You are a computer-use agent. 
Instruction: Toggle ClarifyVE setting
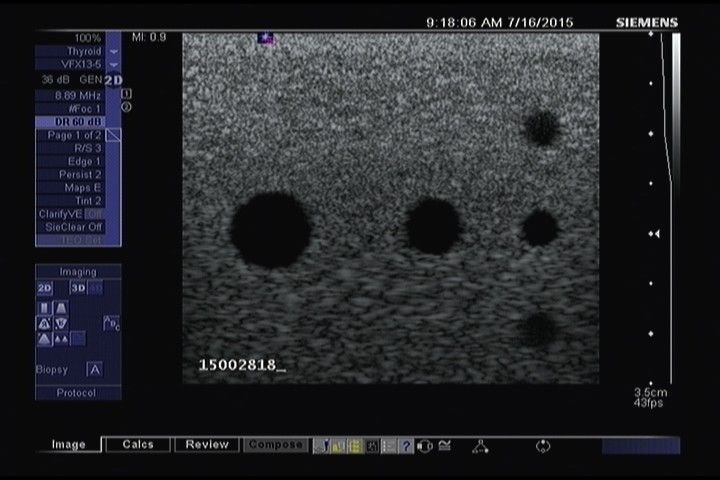click(78, 214)
